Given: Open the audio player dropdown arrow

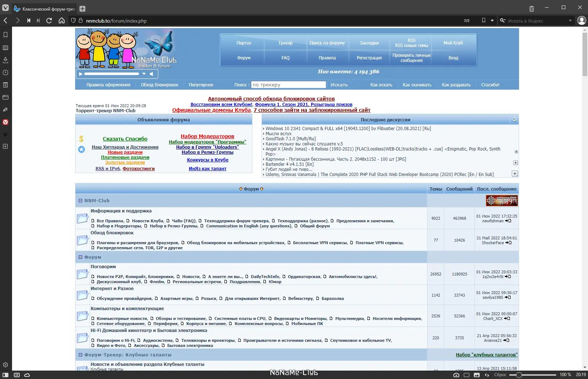Looking at the screenshot, I should pyautogui.click(x=144, y=74).
